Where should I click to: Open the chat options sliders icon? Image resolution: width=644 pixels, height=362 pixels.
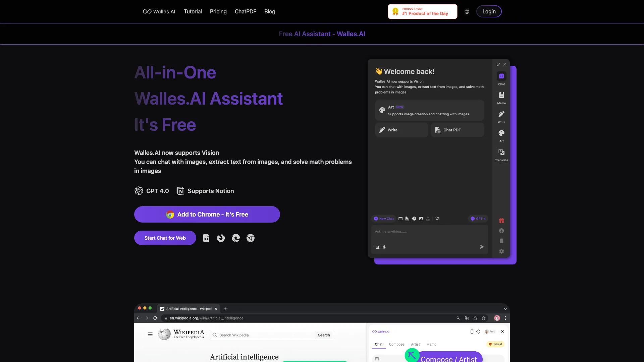tap(437, 219)
